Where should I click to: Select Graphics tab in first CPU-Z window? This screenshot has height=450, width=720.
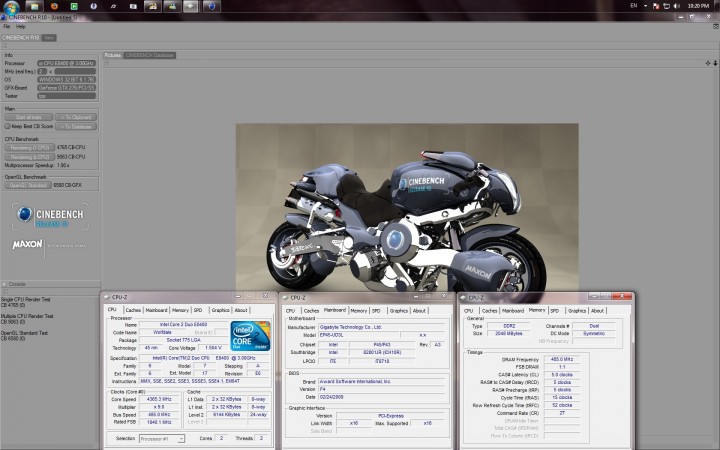coord(220,310)
